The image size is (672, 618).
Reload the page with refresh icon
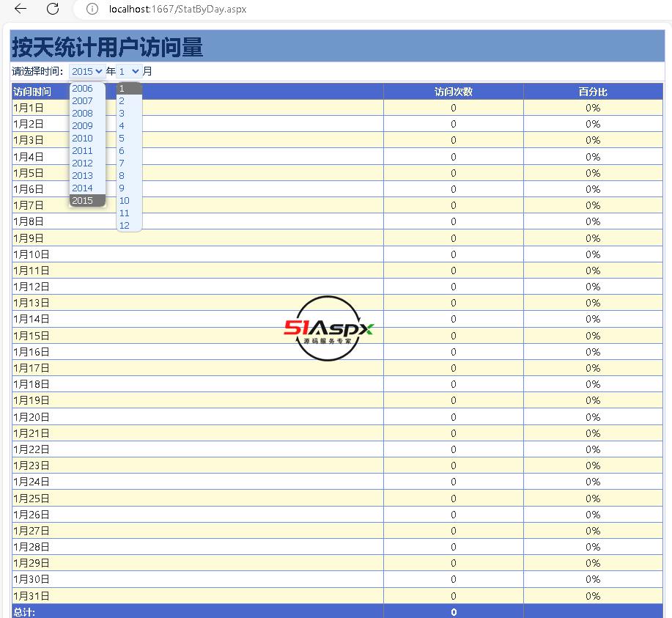[53, 9]
